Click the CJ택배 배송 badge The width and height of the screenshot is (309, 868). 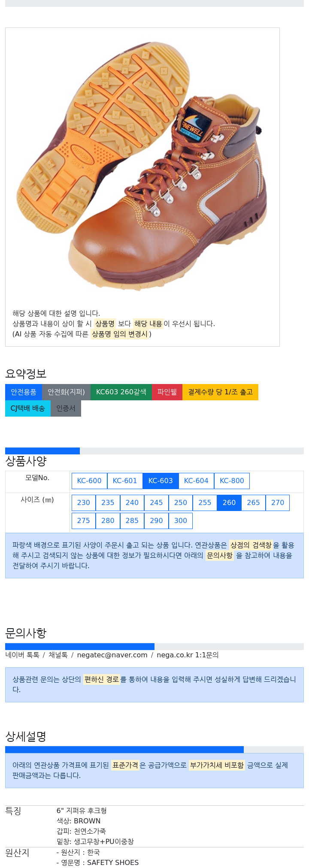[x=28, y=408]
